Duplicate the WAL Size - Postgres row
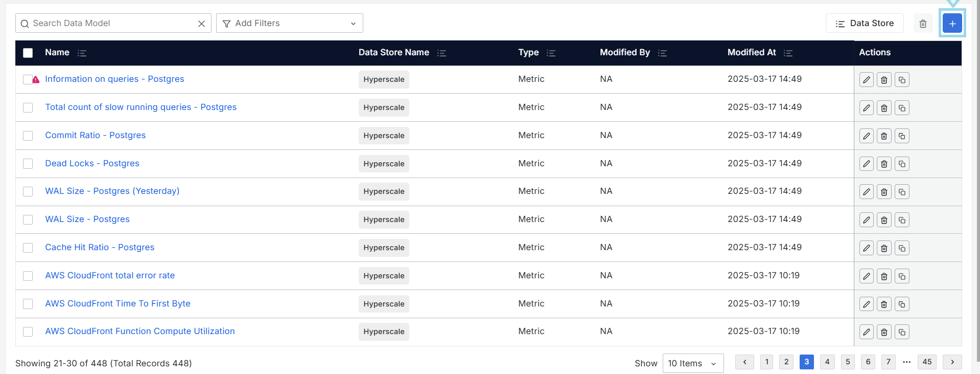Image resolution: width=980 pixels, height=374 pixels. click(902, 220)
